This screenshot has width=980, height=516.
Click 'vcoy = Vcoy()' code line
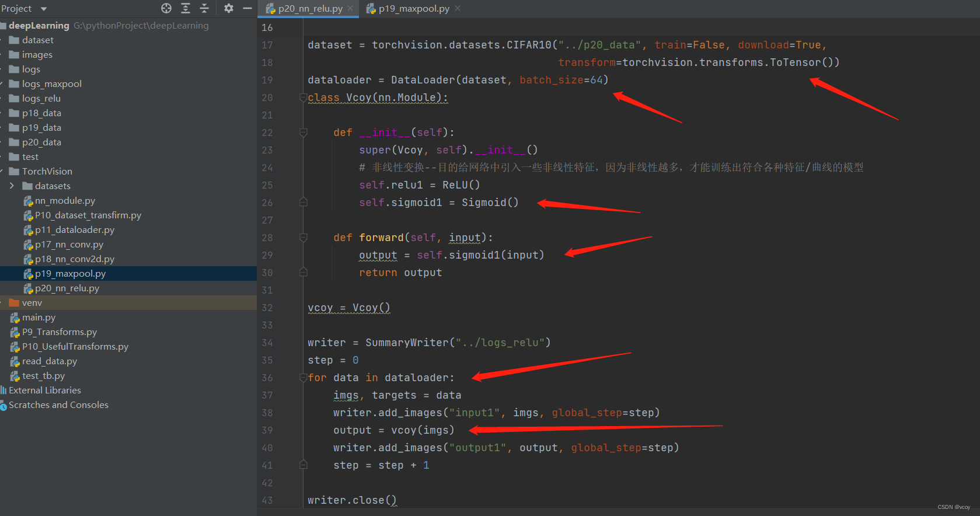(349, 308)
